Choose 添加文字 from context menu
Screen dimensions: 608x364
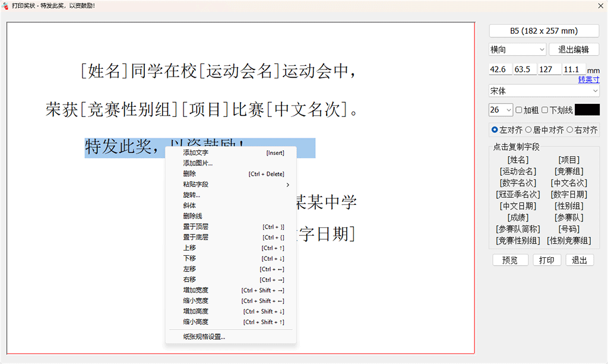click(x=231, y=153)
